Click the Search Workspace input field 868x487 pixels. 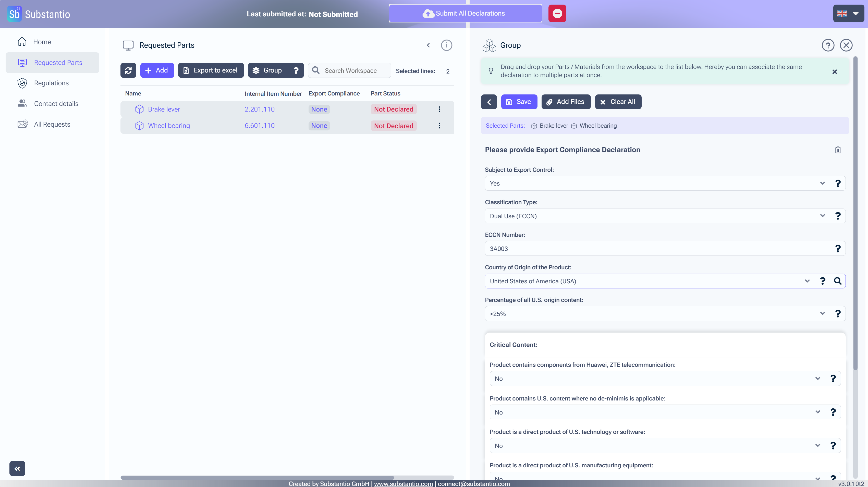point(354,70)
